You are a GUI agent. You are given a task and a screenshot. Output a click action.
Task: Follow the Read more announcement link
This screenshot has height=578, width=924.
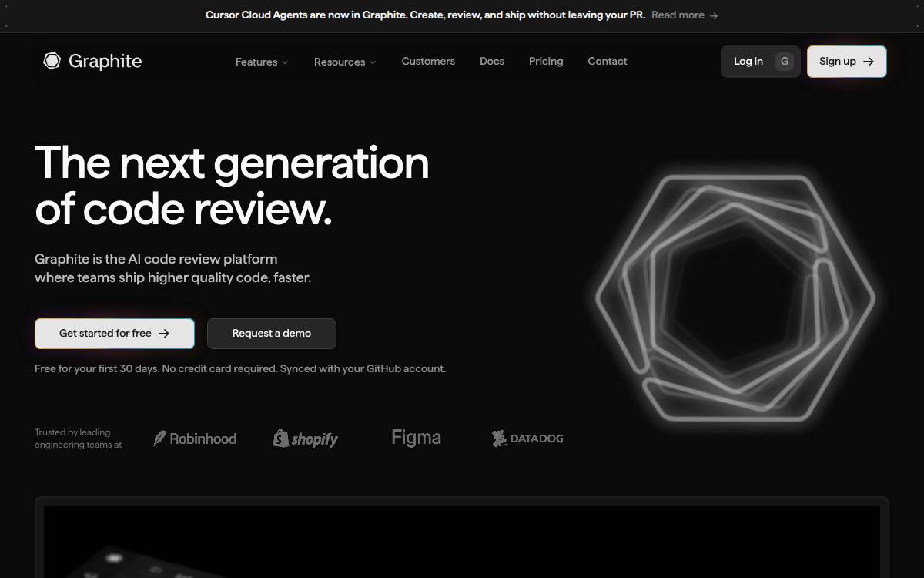[x=685, y=15]
